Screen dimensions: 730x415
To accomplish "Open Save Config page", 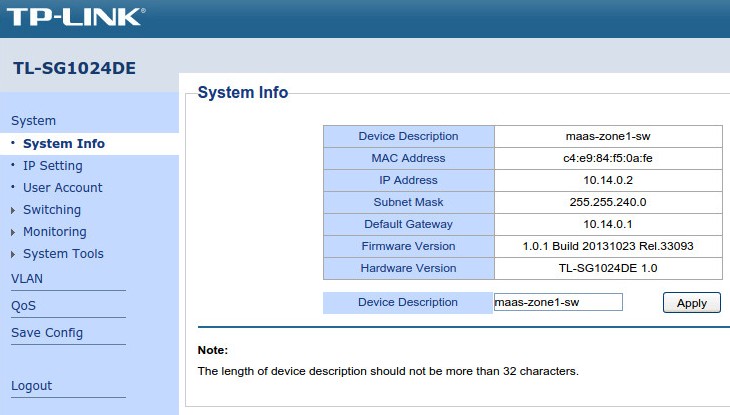I will [x=47, y=333].
